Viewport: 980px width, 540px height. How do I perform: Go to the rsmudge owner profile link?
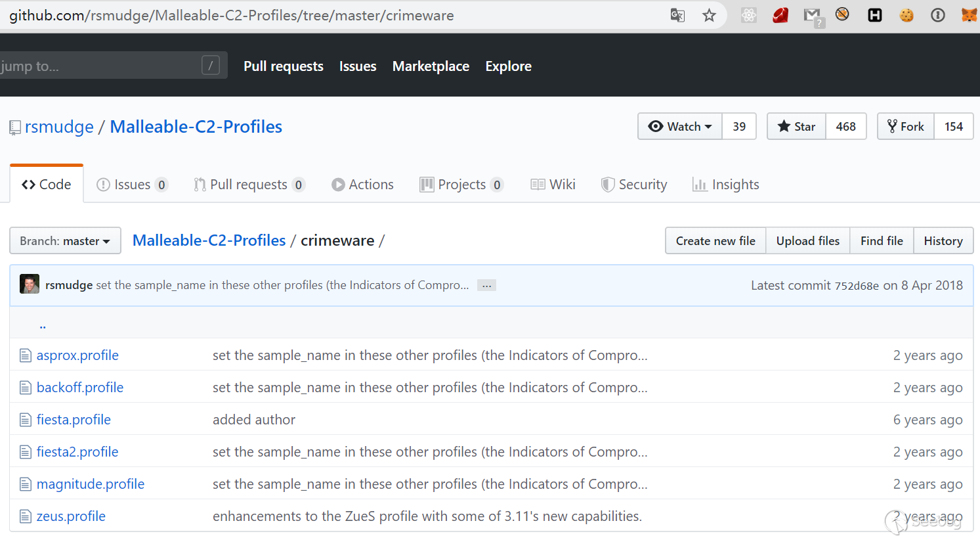coord(59,127)
